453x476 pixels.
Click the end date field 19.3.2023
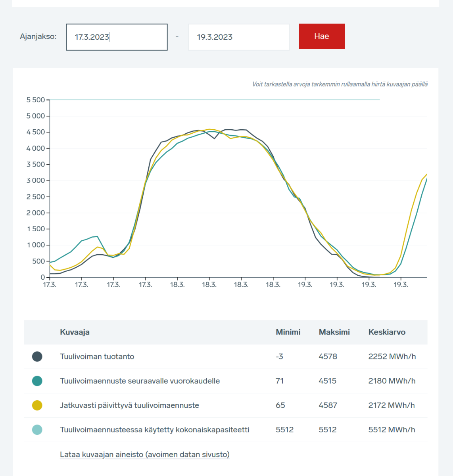tap(238, 37)
